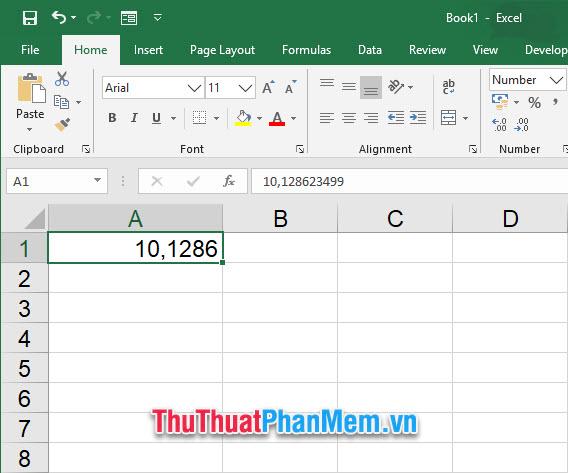Open the Number format dropdown
Viewport: 568px width, 473px height.
click(x=556, y=80)
